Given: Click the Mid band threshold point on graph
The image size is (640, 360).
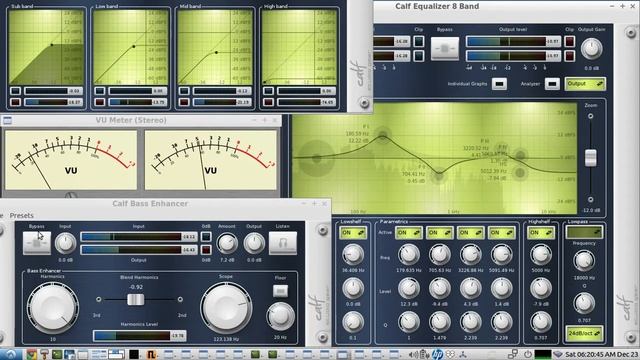Looking at the screenshot, I should [x=216, y=52].
